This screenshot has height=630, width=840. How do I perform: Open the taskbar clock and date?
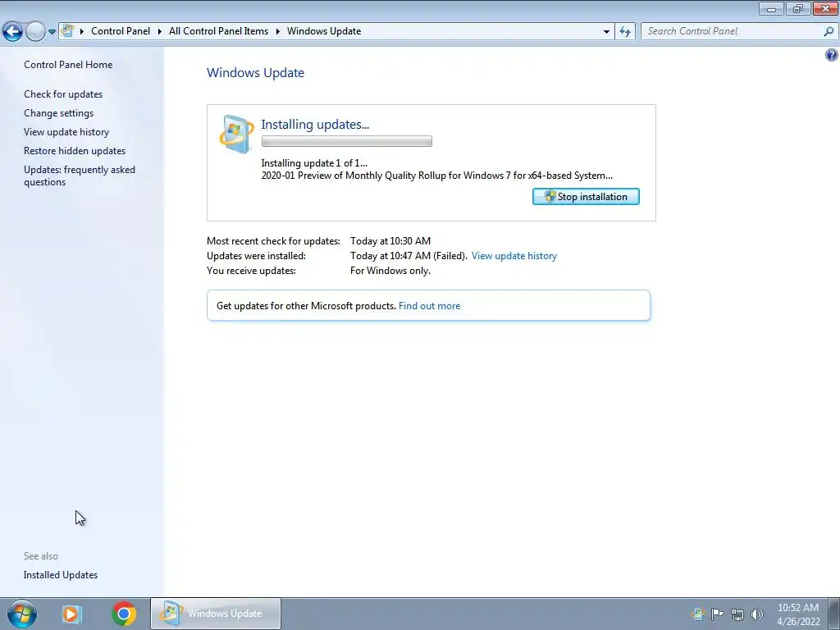tap(798, 614)
